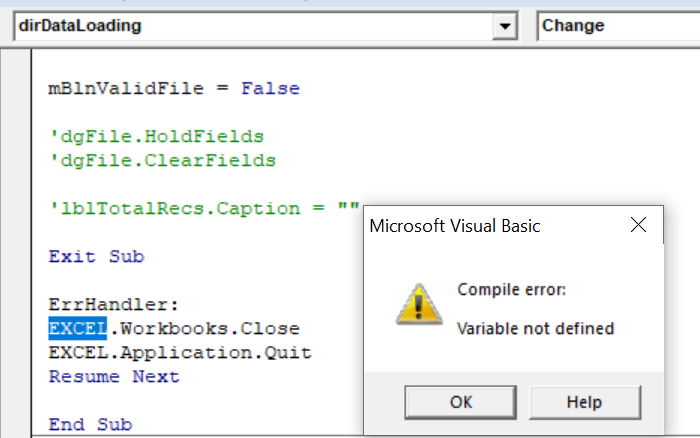700x438 pixels.
Task: Click OK in the compile error dialog
Action: [x=460, y=402]
